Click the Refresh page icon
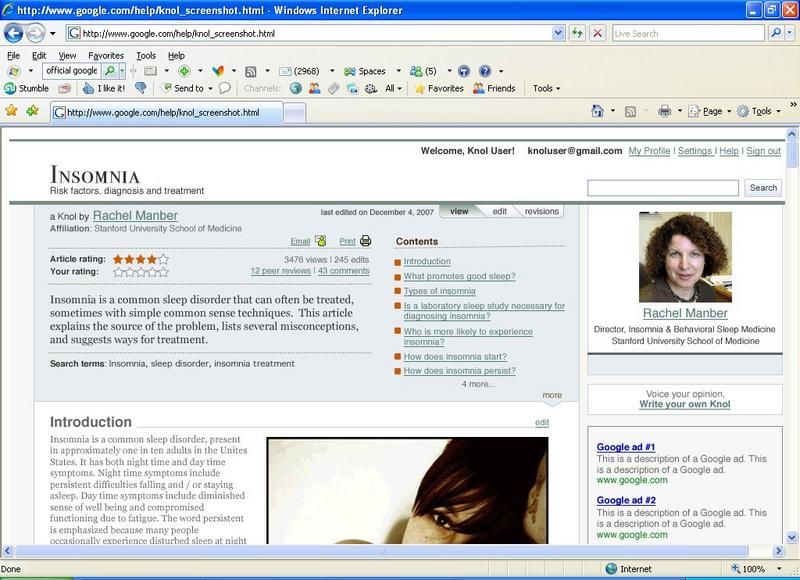This screenshot has width=800, height=580. point(578,33)
